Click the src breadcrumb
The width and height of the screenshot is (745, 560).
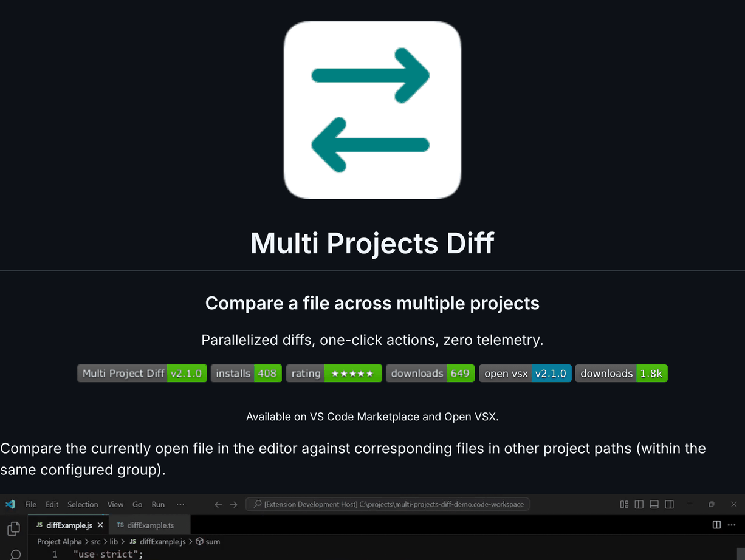pos(96,541)
